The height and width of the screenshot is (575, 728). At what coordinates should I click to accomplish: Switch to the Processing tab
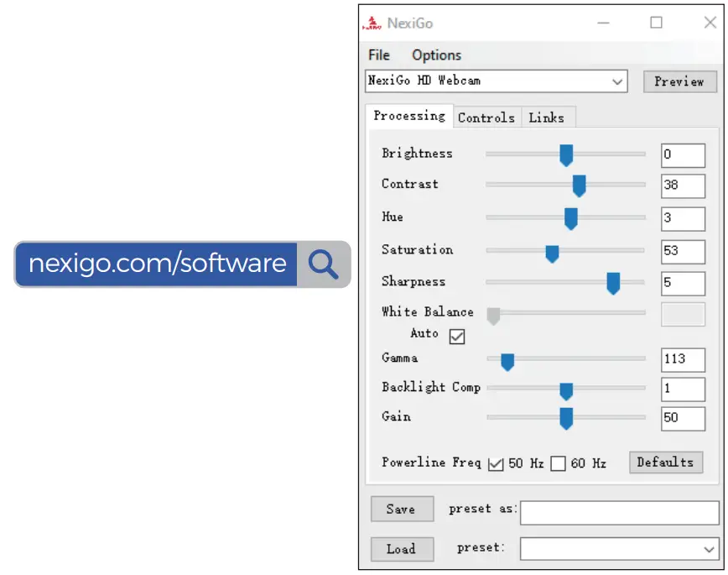pos(409,115)
